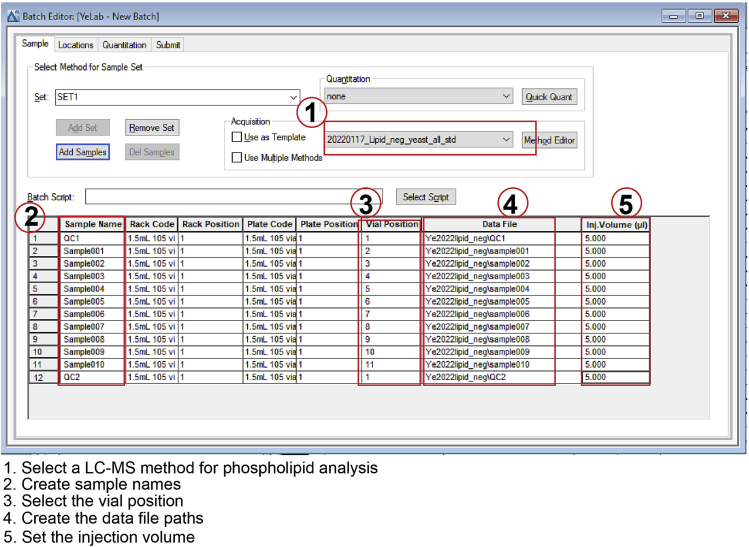Click the data file cell Ye2022lipid_neg\sample005
749x547 pixels.
(489, 301)
